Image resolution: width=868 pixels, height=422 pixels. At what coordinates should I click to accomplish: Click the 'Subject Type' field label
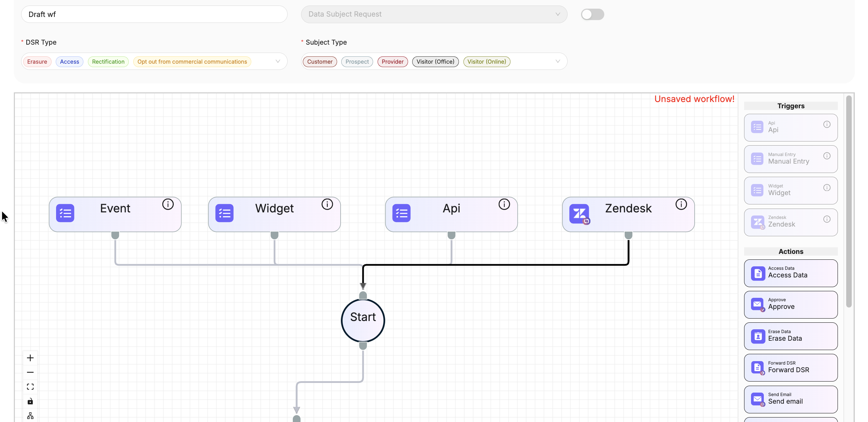pyautogui.click(x=326, y=42)
